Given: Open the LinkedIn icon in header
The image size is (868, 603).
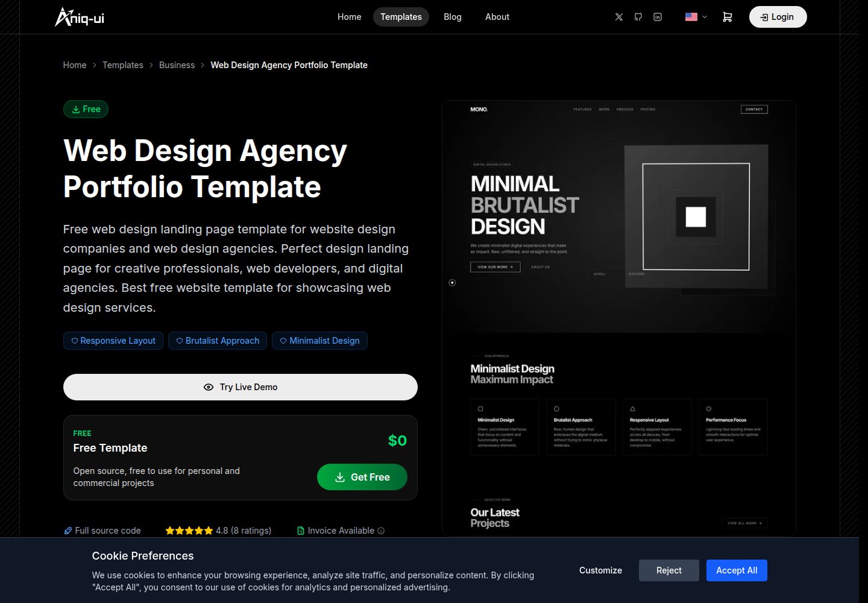Looking at the screenshot, I should coord(658,17).
